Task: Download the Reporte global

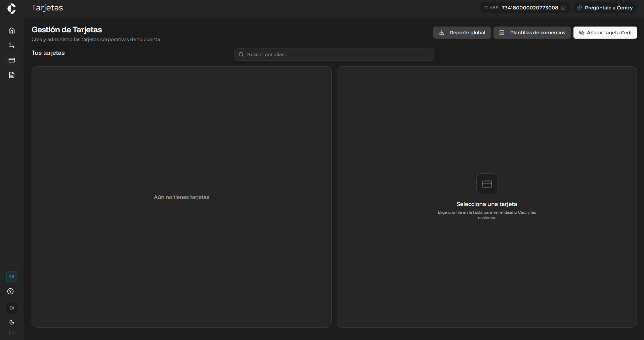Action: (x=462, y=33)
